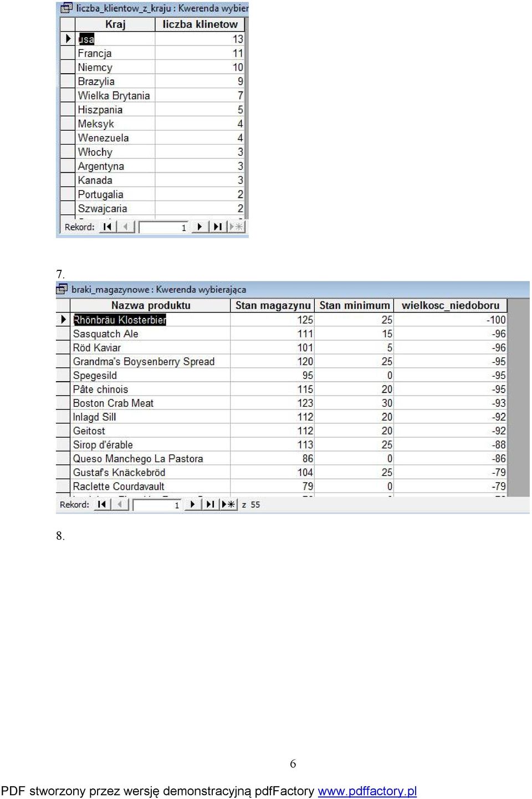The image size is (532, 799).
Task: Click the Queso Manchego La Pastora cell
Action: pyautogui.click(x=150, y=458)
